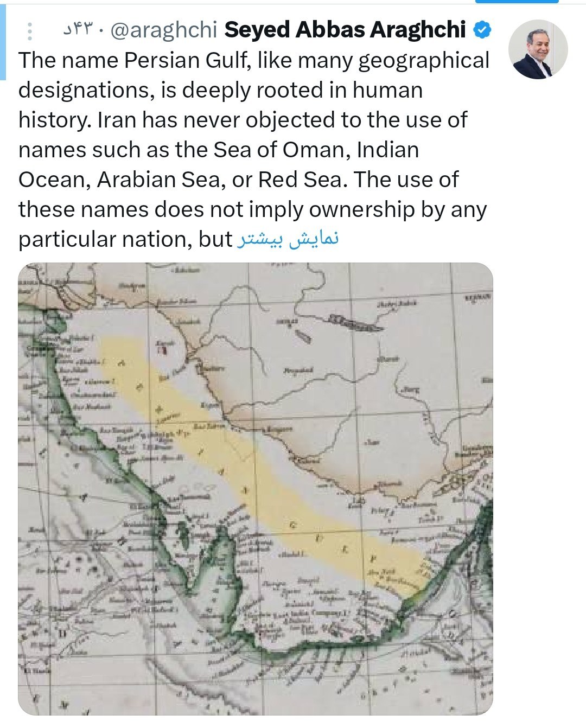586x728 pixels.
Task: Open Araghchi's round profile avatar
Action: click(x=538, y=49)
